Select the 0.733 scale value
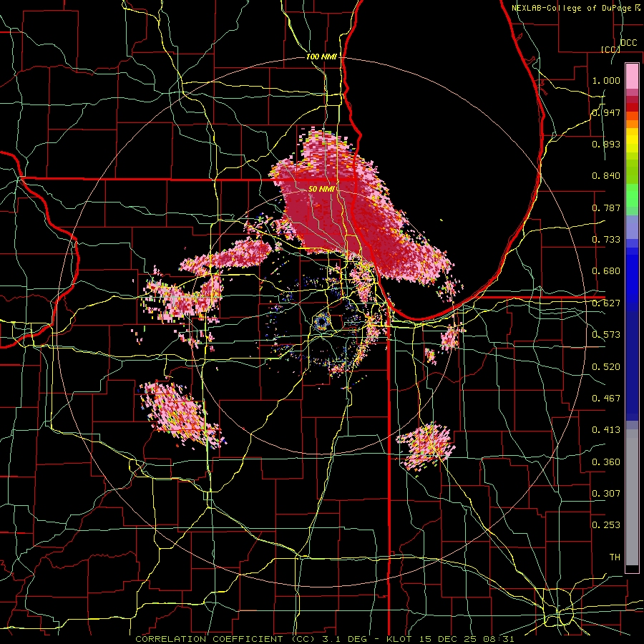644x644 pixels. [x=606, y=240]
